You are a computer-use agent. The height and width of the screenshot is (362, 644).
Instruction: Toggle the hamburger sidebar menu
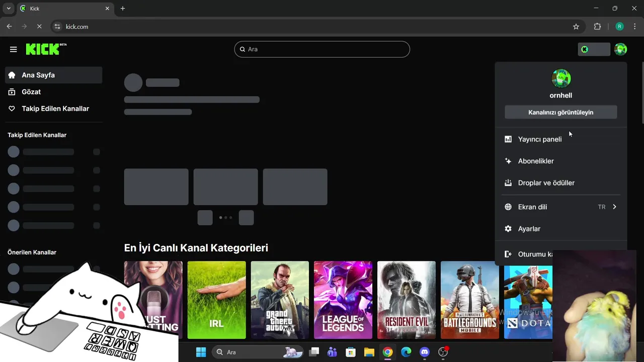coord(14,49)
